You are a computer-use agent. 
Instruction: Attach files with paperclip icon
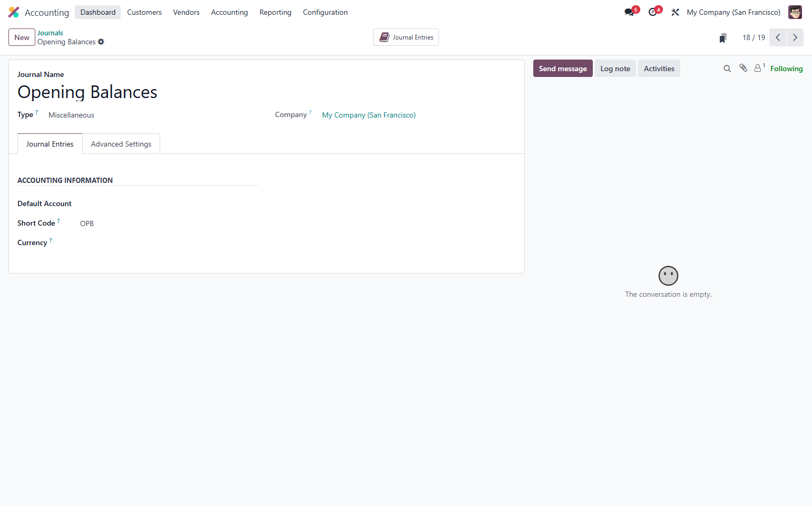pyautogui.click(x=743, y=68)
